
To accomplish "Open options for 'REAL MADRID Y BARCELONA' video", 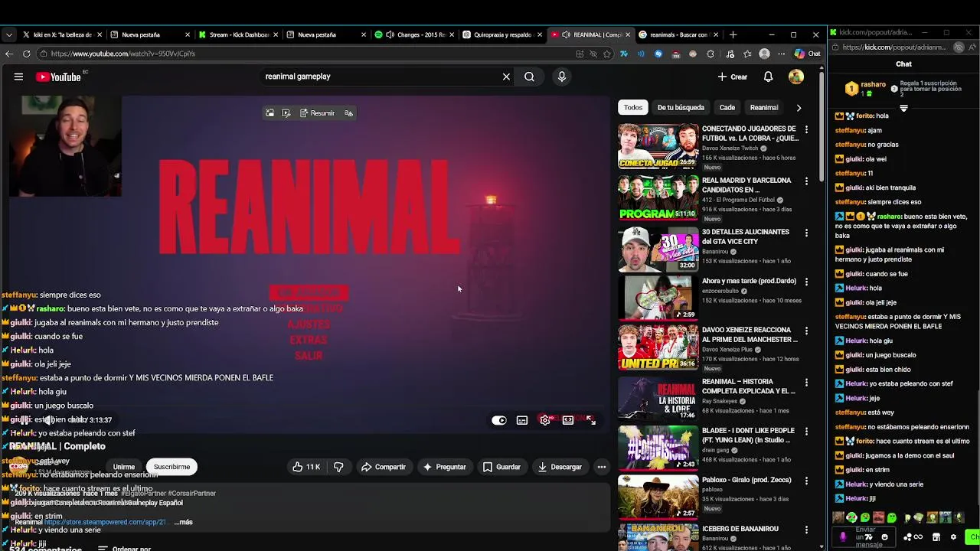I will point(806,182).
